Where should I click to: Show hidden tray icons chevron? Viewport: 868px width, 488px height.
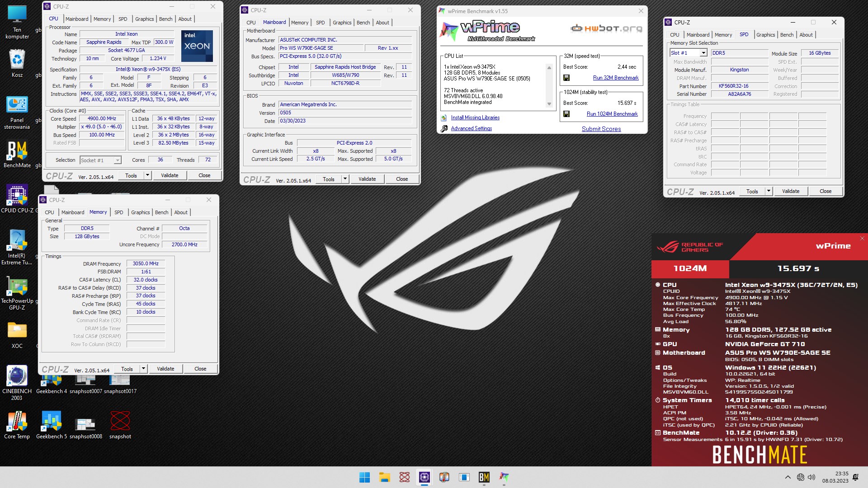coord(788,477)
